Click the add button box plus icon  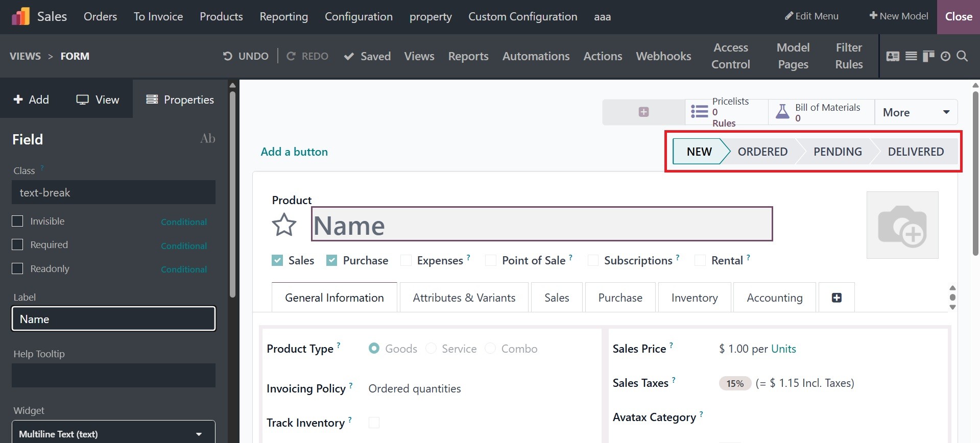(643, 112)
